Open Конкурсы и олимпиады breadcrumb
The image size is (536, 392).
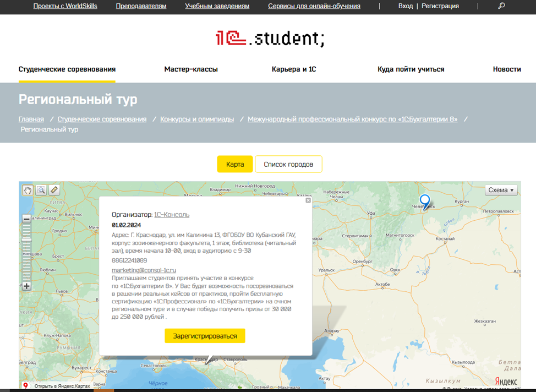[x=197, y=119]
